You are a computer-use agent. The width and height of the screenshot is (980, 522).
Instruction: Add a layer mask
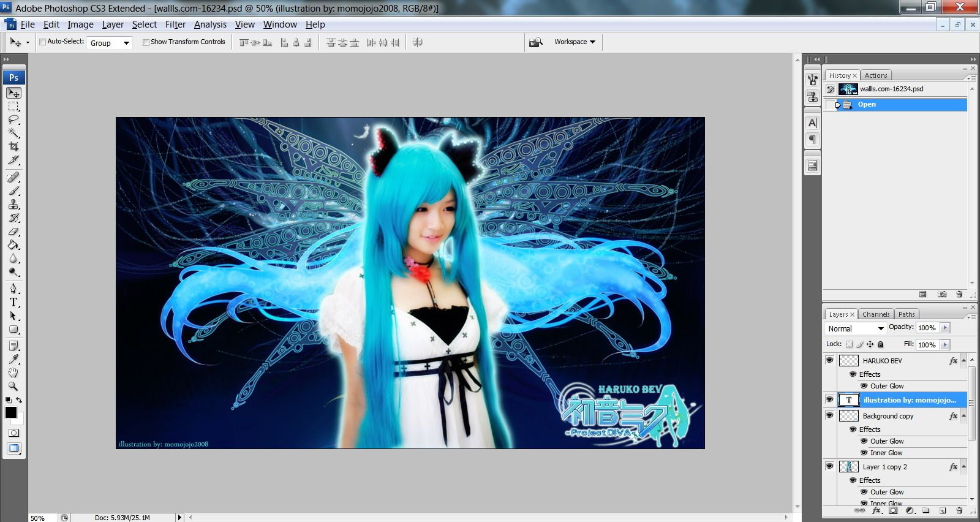(893, 510)
